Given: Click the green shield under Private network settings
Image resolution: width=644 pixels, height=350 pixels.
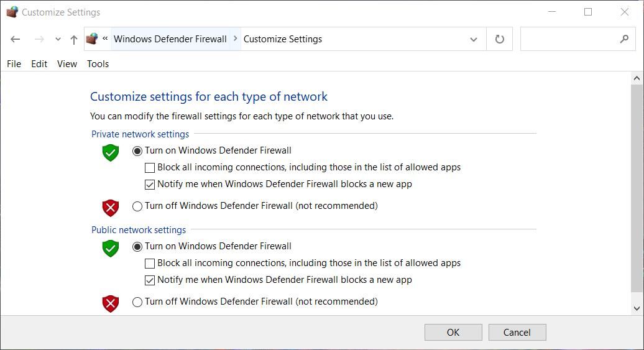Looking at the screenshot, I should (110, 152).
